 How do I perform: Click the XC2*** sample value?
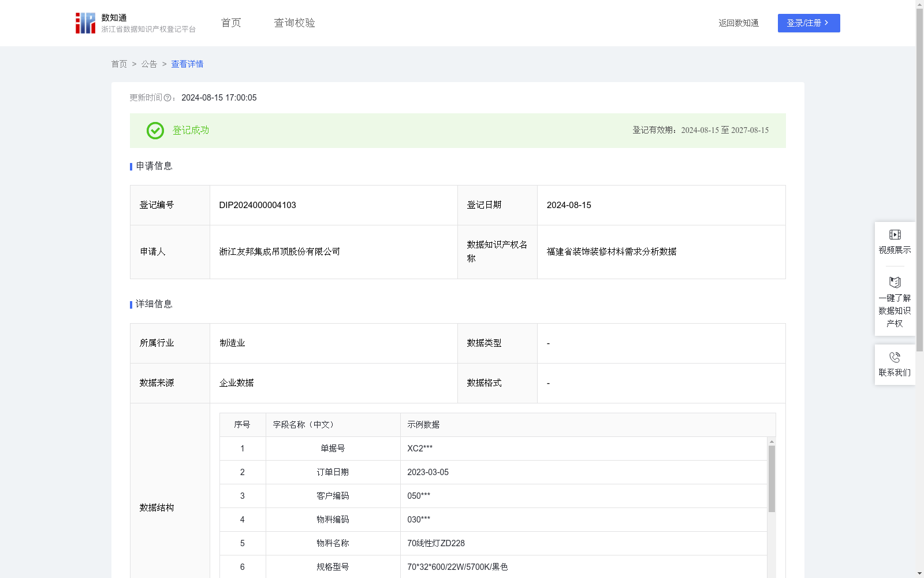(x=420, y=449)
